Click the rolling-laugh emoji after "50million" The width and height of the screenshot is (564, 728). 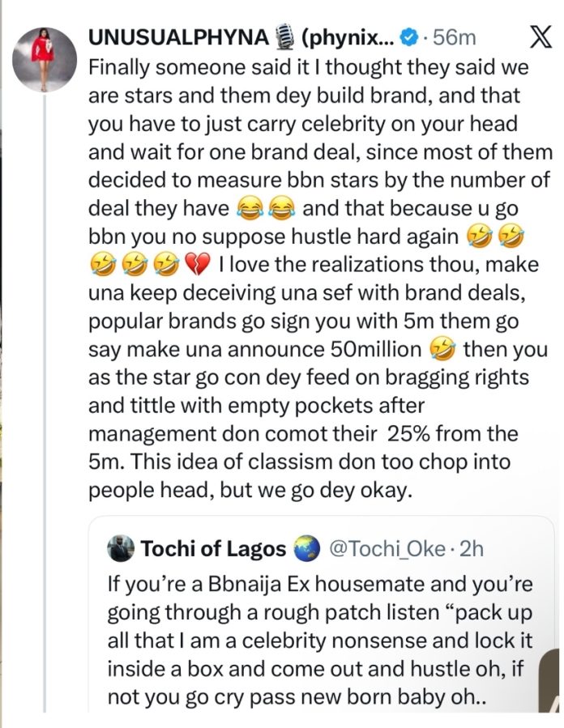[442, 350]
